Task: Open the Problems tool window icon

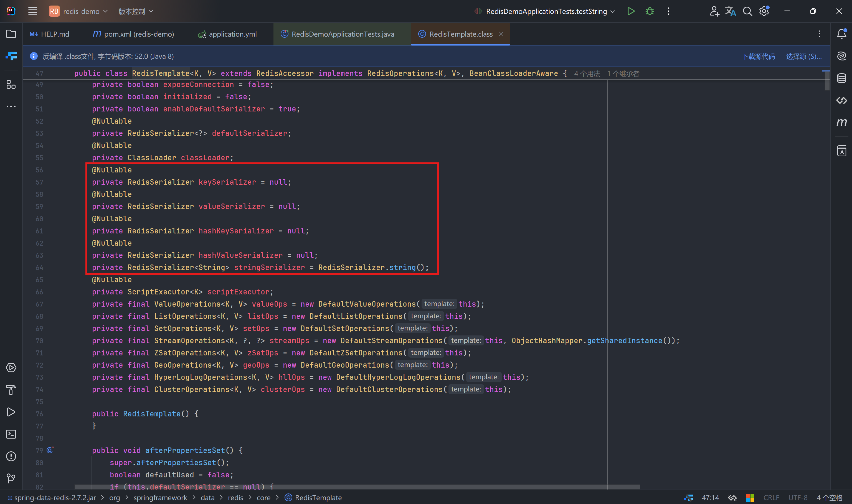Action: tap(11, 456)
